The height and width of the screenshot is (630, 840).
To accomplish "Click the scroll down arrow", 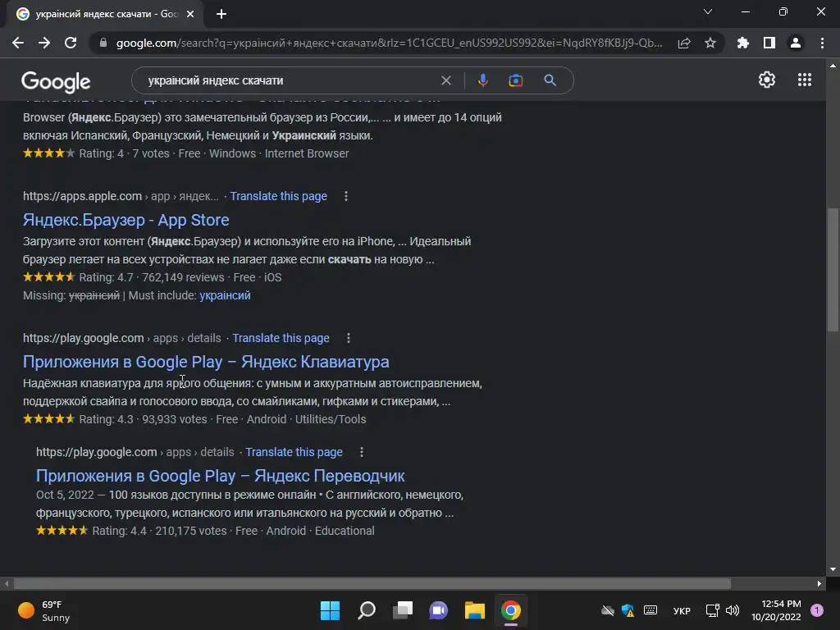I will [x=833, y=569].
